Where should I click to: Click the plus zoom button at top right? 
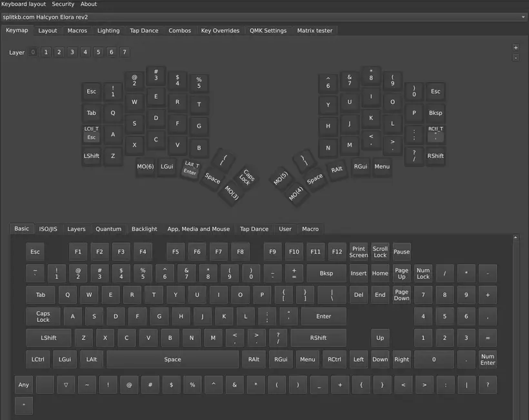pos(515,47)
